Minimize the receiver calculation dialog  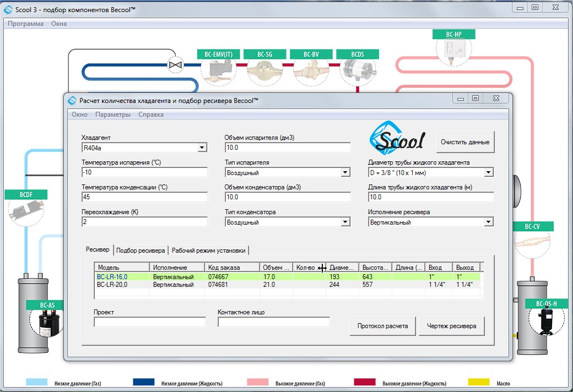click(461, 98)
